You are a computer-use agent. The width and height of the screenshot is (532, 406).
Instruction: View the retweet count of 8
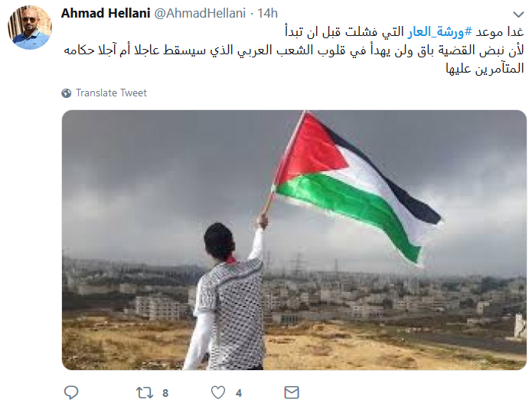165,393
